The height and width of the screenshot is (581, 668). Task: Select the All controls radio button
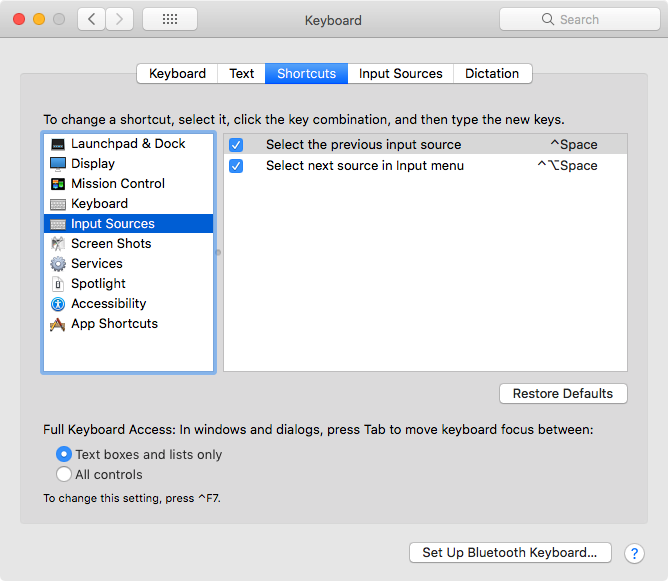pos(64,475)
